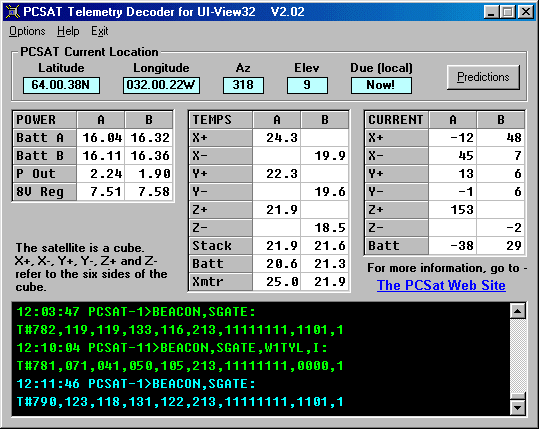Screen dimensions: 539x429
Task: Select the Stack row label in TEMPS
Action: point(221,245)
